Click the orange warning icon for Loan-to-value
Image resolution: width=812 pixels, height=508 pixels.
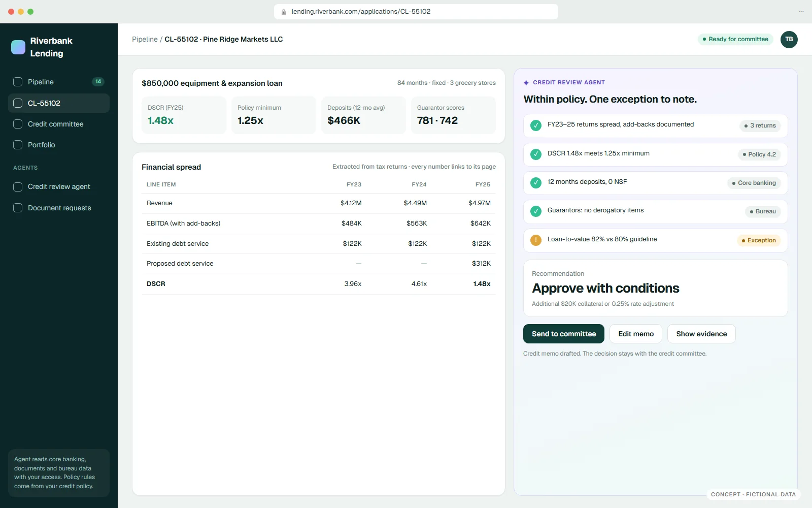pyautogui.click(x=536, y=240)
